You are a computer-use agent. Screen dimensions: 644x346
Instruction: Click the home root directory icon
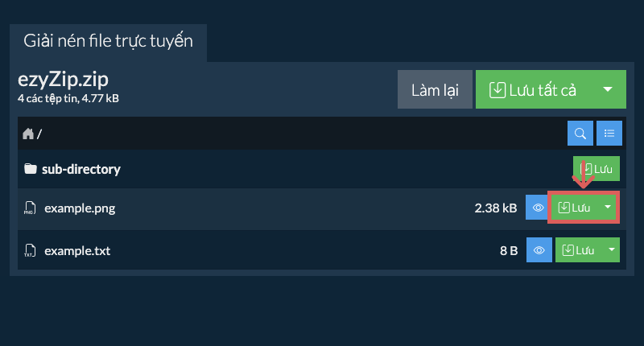point(28,134)
